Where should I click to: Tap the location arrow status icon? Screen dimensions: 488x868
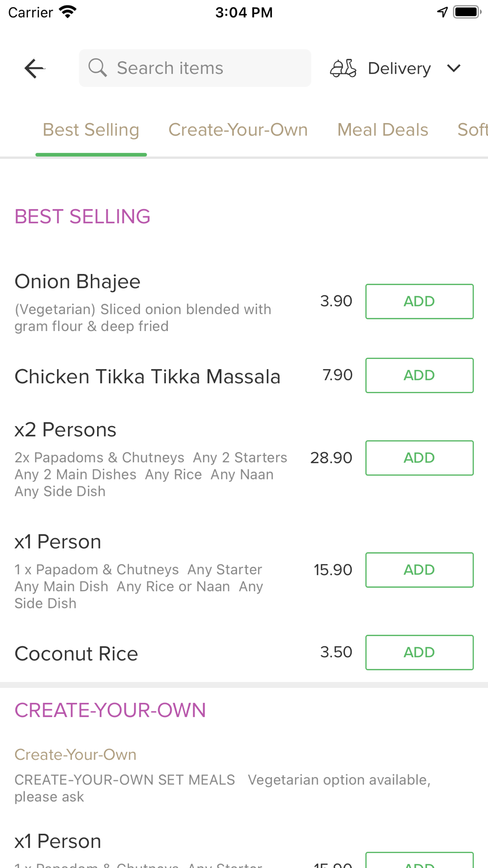pos(442,12)
